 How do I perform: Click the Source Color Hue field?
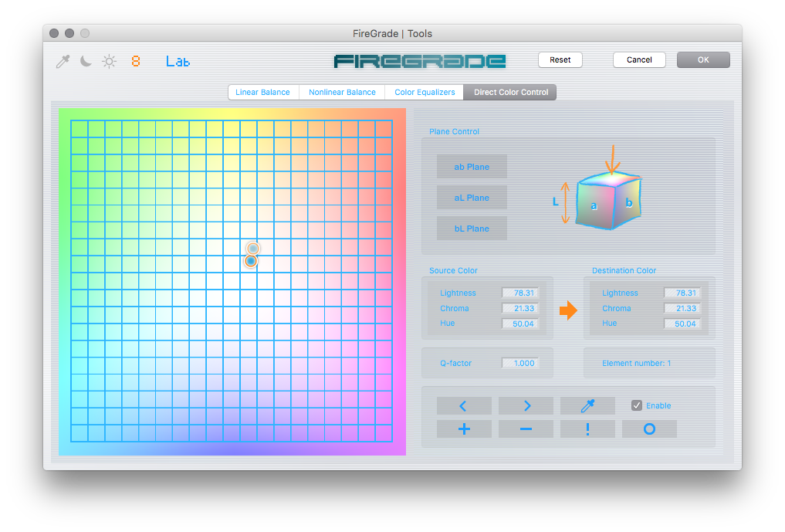coord(520,324)
